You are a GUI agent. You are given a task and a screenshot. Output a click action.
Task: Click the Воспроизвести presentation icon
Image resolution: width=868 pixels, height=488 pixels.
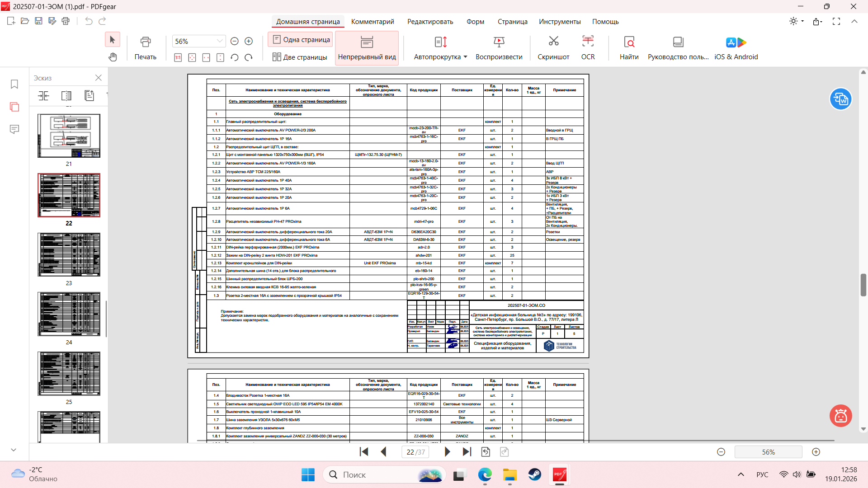[x=499, y=42]
